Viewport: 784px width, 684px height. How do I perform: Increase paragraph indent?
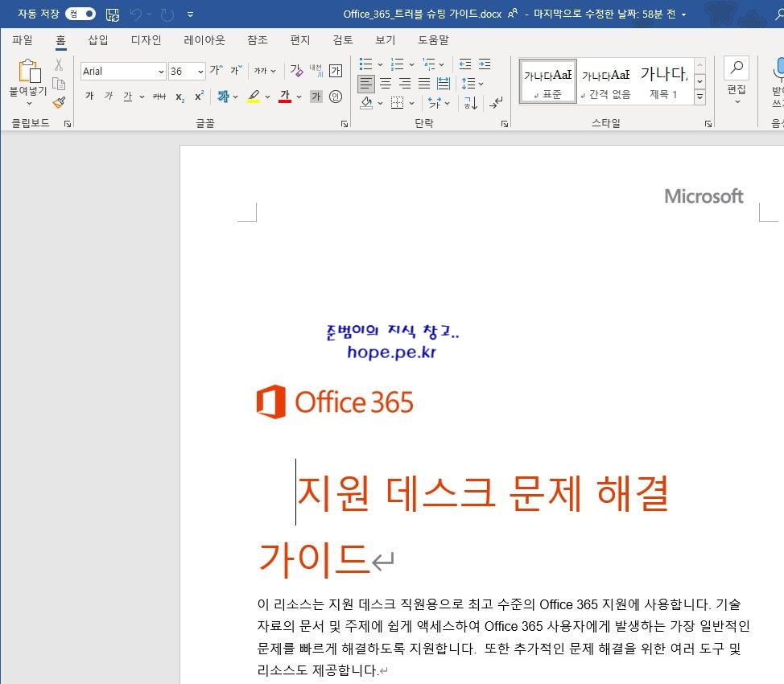pyautogui.click(x=485, y=64)
